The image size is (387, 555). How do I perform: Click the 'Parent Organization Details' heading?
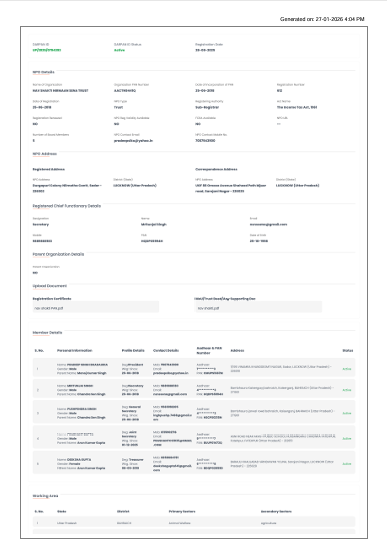(58, 254)
